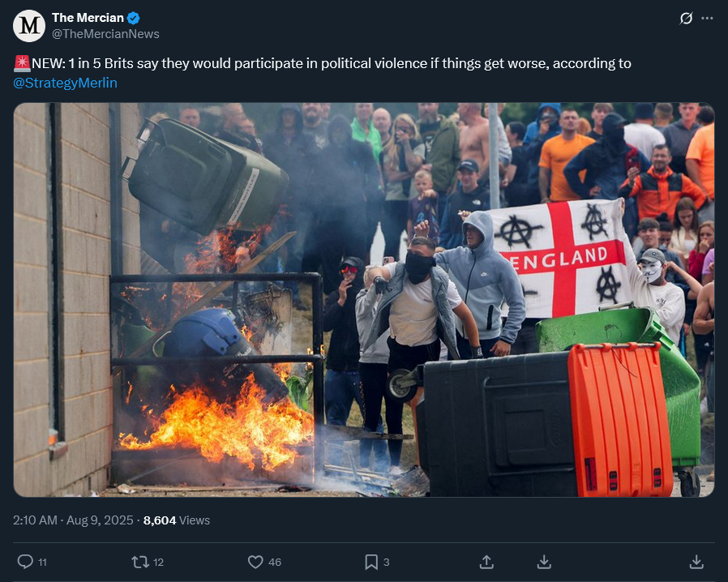Share the post via upload arrow icon
This screenshot has width=728, height=582.
tap(486, 562)
